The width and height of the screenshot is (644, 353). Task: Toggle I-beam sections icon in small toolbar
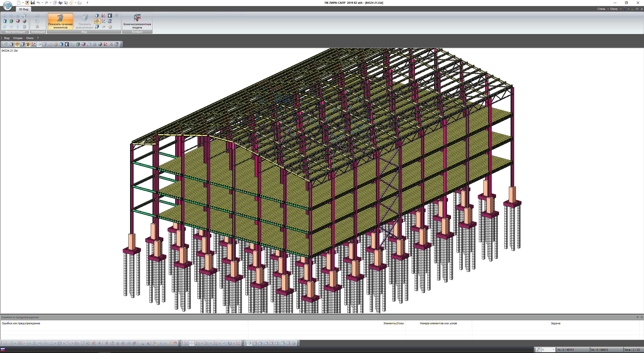[x=28, y=44]
